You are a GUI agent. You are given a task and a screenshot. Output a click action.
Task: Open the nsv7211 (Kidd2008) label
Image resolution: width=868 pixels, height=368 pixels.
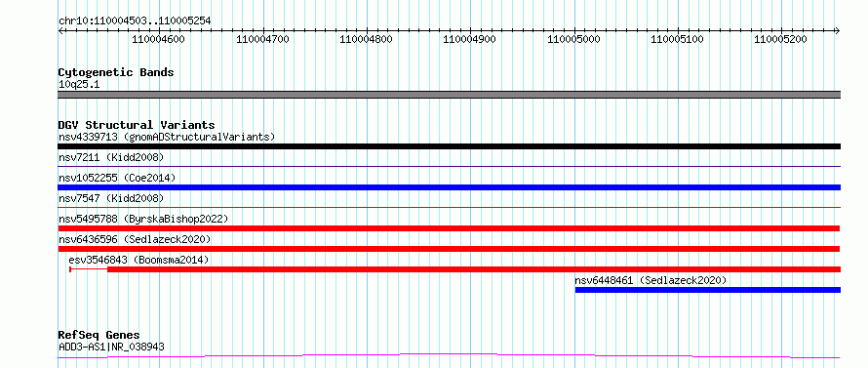111,157
